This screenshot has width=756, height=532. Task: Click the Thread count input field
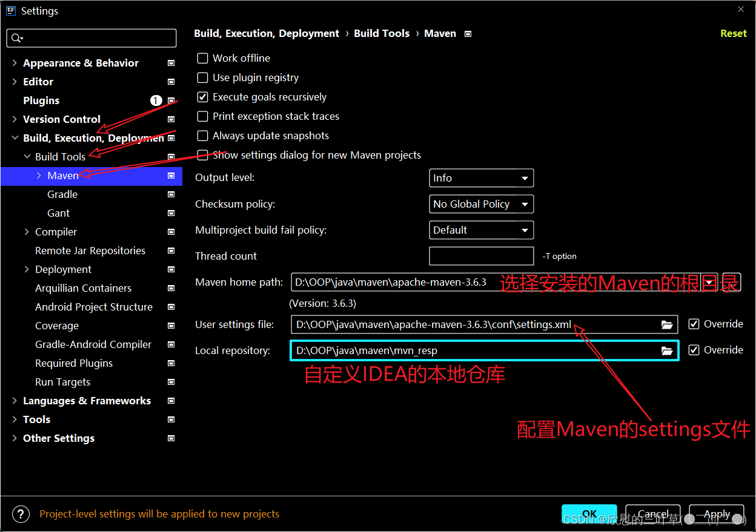pos(481,256)
